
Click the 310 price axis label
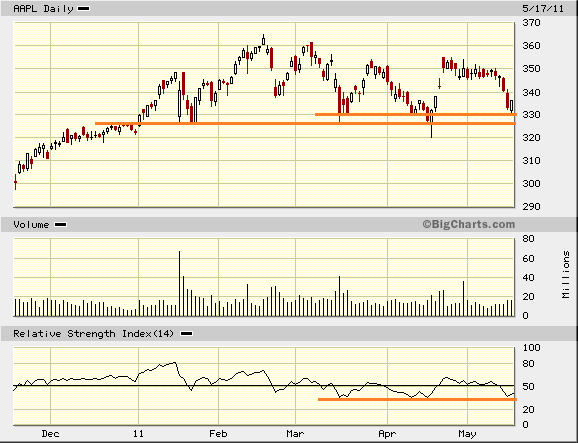(x=531, y=160)
